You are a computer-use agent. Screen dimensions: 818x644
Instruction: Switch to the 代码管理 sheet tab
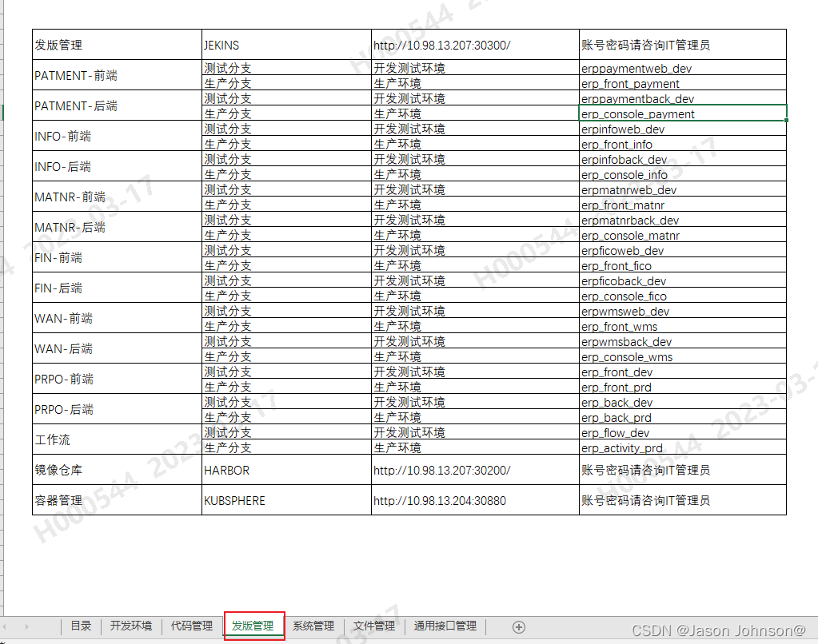[x=192, y=626]
